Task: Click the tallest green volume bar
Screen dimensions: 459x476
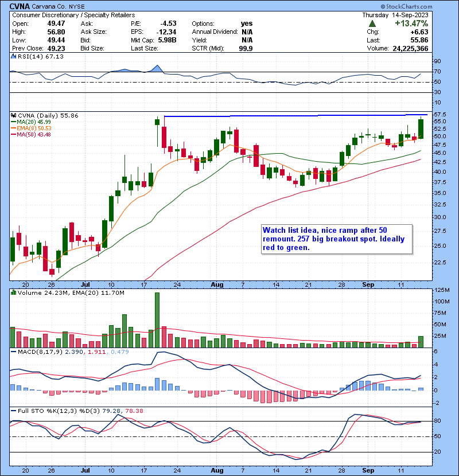Action: click(157, 320)
